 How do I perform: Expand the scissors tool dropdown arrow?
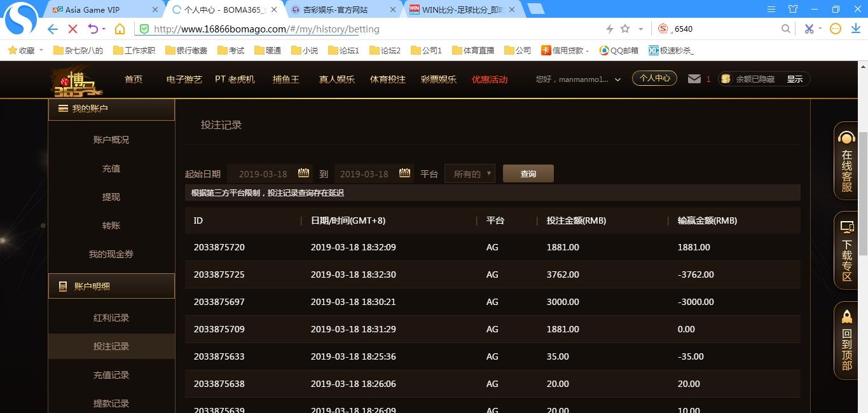coord(820,29)
